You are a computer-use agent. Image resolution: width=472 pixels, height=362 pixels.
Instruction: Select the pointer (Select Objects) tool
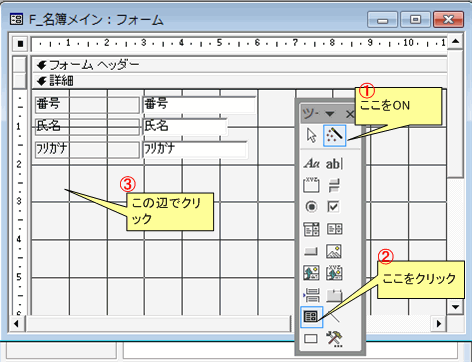(311, 136)
